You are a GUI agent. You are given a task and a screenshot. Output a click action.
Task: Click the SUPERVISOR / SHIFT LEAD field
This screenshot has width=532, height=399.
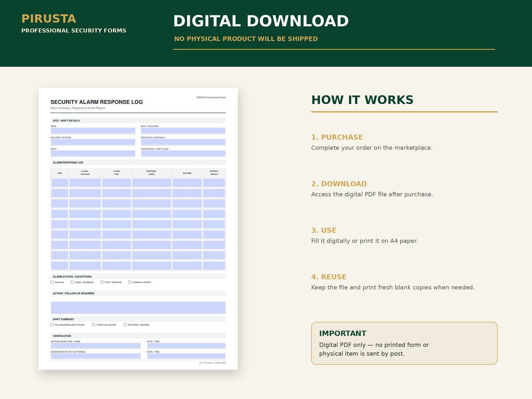point(183,154)
